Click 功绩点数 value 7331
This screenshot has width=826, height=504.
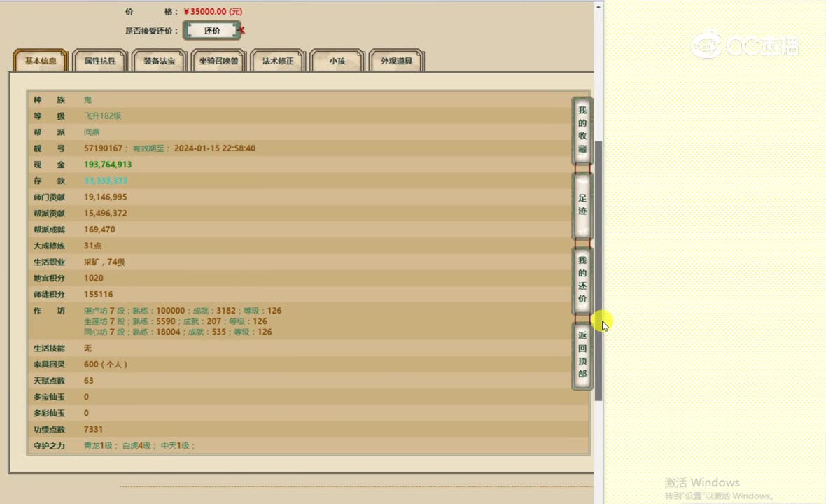[93, 430]
